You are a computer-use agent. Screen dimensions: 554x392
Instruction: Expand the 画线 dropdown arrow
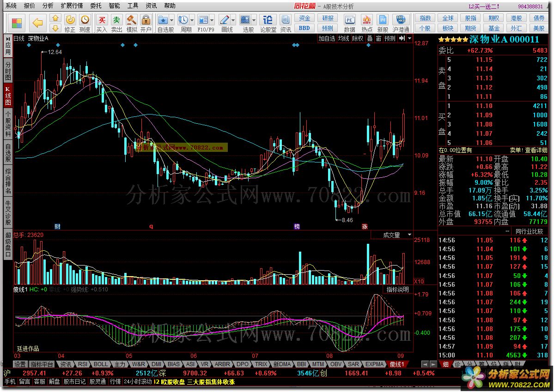233,20
